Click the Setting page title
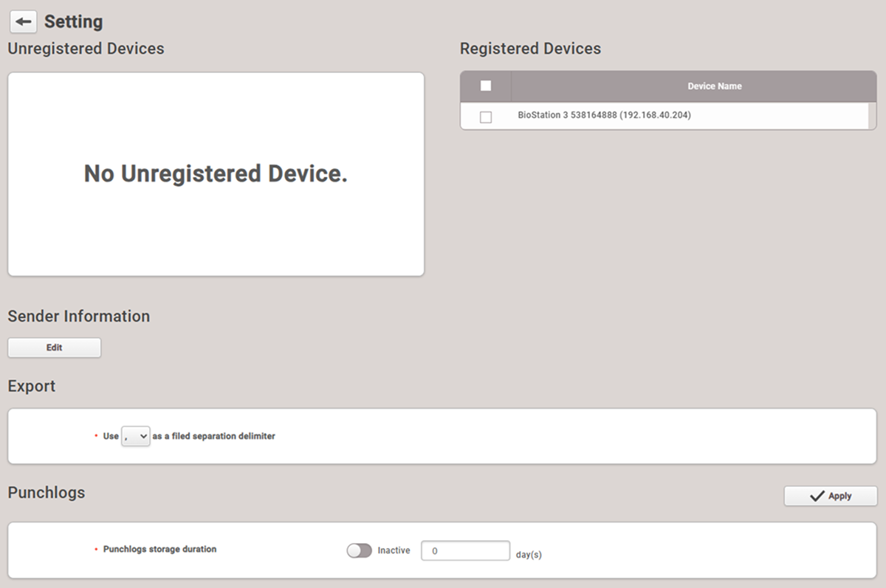 tap(74, 22)
